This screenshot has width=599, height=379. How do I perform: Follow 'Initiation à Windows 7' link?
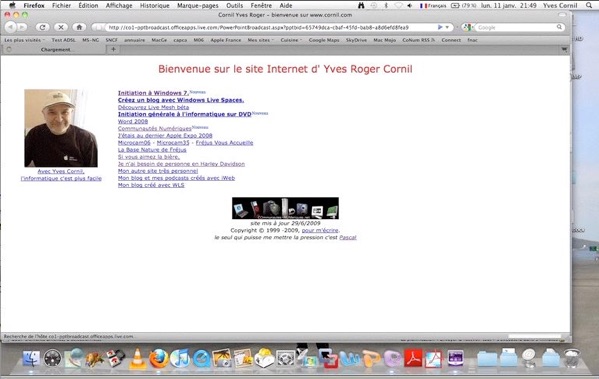[x=153, y=93]
